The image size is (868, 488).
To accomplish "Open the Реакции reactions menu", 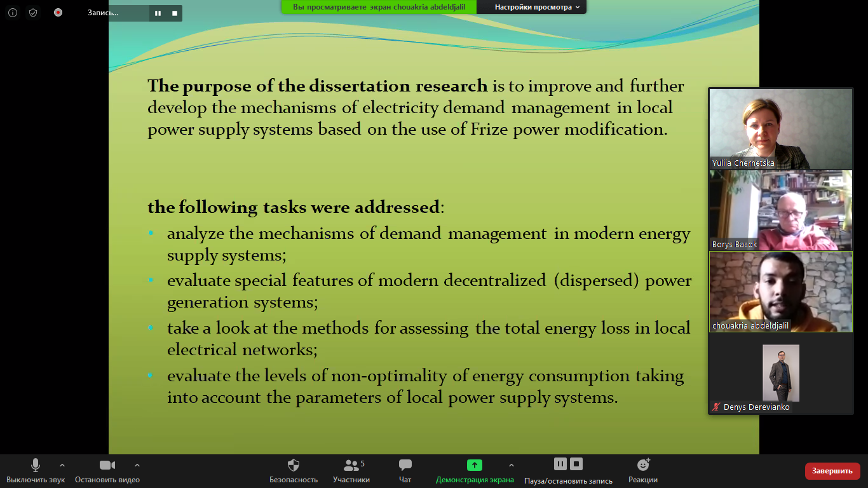I will (643, 471).
